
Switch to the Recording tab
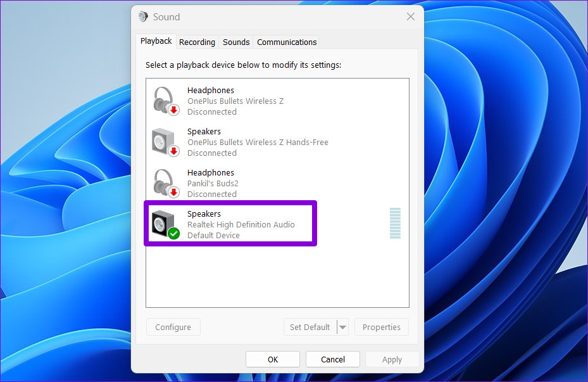coord(197,42)
